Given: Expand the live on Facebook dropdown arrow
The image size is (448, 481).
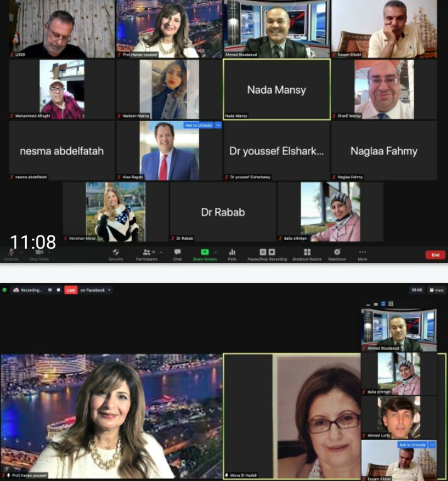Looking at the screenshot, I should point(109,290).
